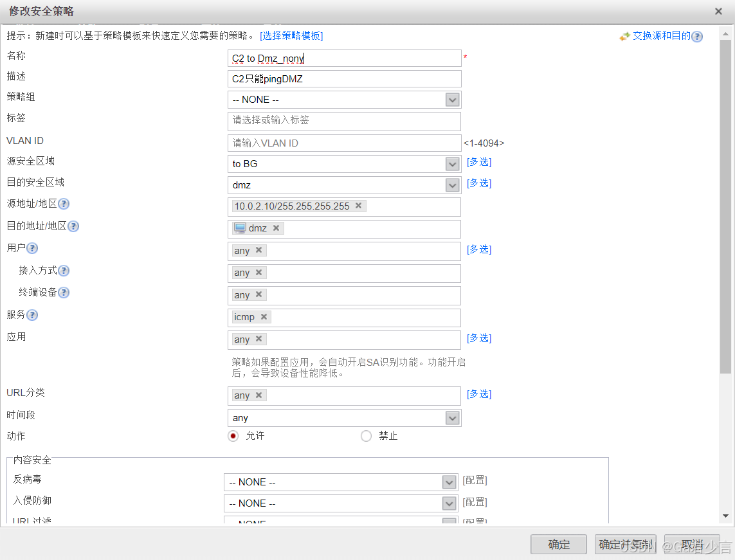This screenshot has height=560, width=735.
Task: Click the scrollbar down arrow
Action: point(725,516)
